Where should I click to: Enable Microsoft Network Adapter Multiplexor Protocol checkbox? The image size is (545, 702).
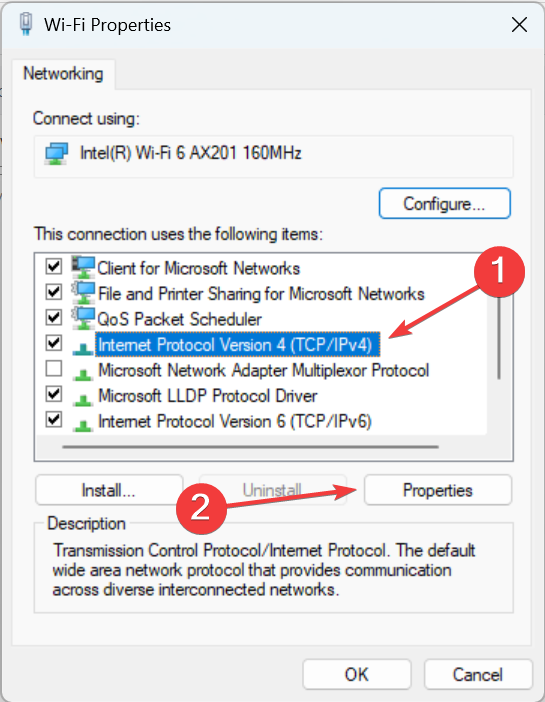(x=54, y=369)
